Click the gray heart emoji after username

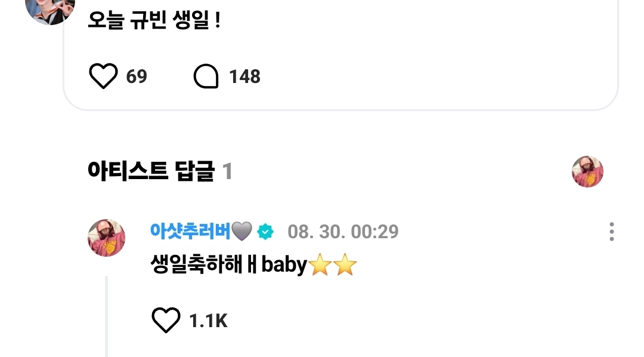[x=242, y=231]
